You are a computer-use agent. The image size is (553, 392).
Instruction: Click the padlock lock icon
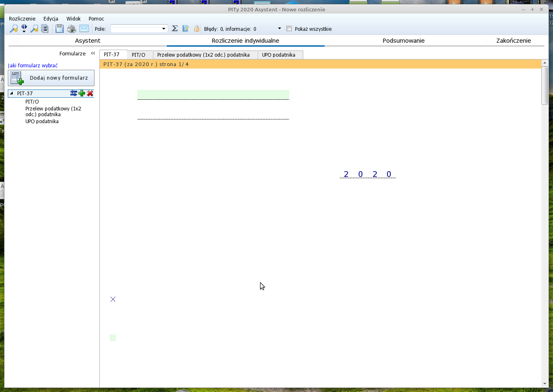pos(197,28)
